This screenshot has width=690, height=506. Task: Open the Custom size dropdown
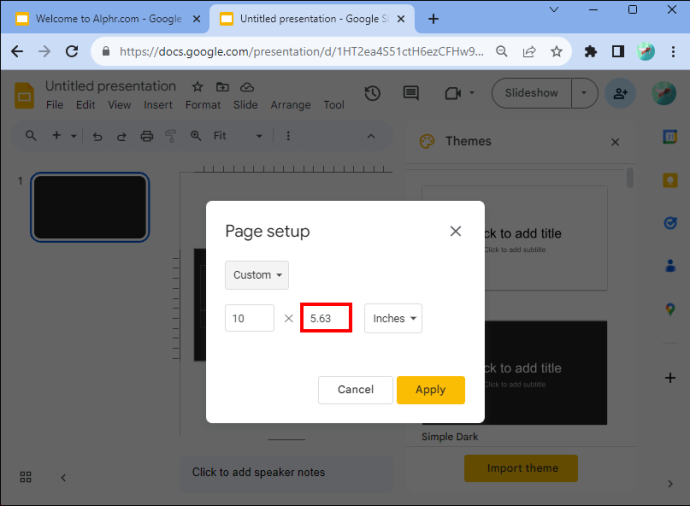(257, 275)
